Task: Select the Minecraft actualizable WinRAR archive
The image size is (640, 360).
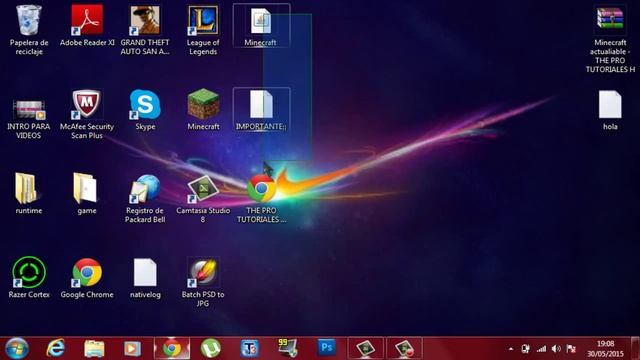Action: coord(610,20)
